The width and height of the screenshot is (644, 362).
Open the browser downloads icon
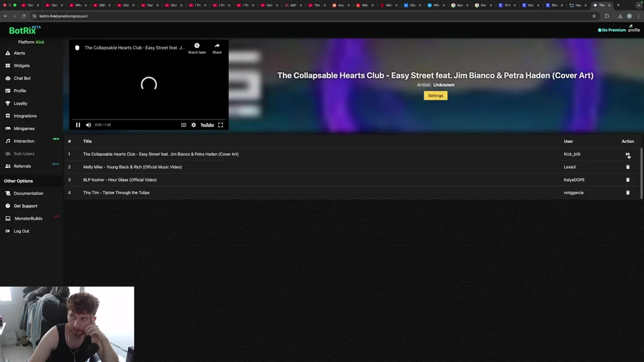point(620,16)
